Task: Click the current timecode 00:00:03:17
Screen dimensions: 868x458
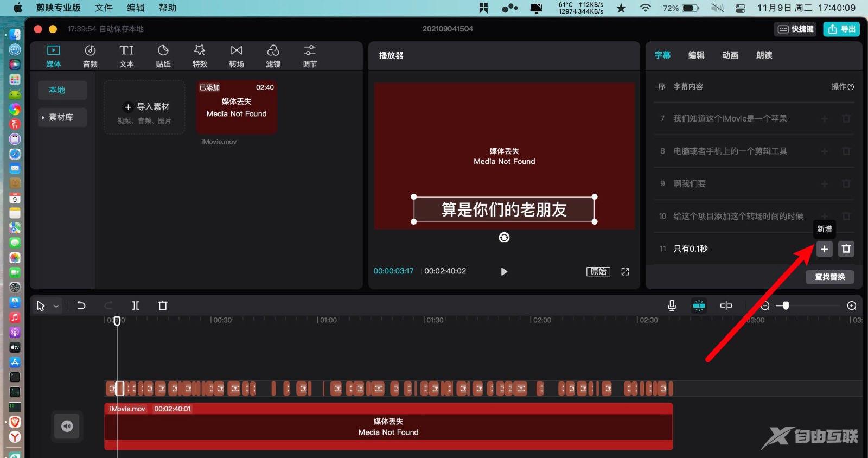Action: coord(393,271)
